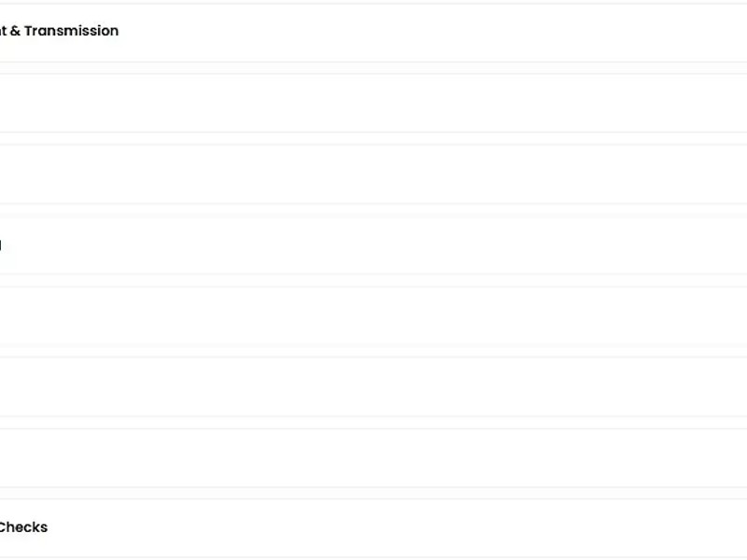Click the fifth accordion row from top
This screenshot has width=747, height=560.
pyautogui.click(x=373, y=315)
